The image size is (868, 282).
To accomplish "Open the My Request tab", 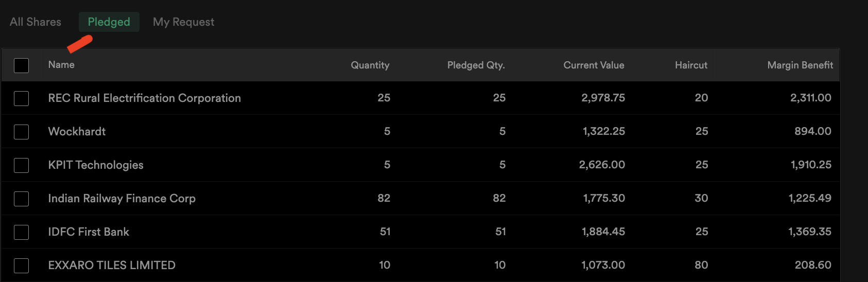I will [183, 22].
